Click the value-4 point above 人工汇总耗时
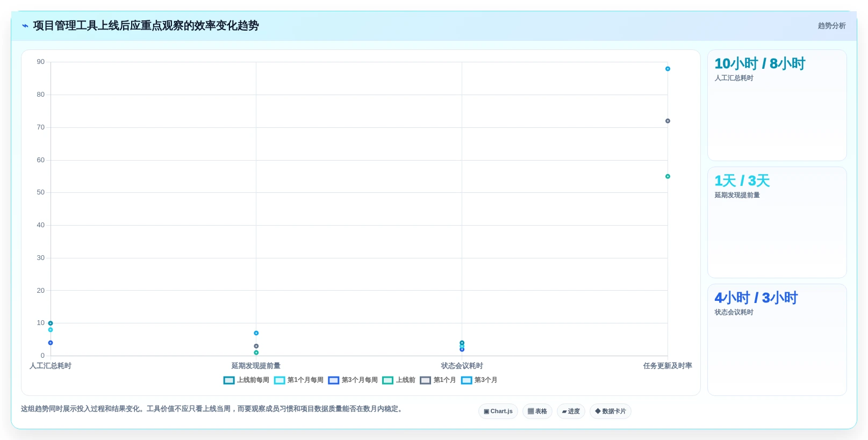Image resolution: width=868 pixels, height=440 pixels. [x=51, y=343]
